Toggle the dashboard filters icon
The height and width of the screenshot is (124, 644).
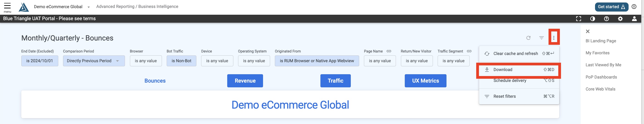coord(542,38)
